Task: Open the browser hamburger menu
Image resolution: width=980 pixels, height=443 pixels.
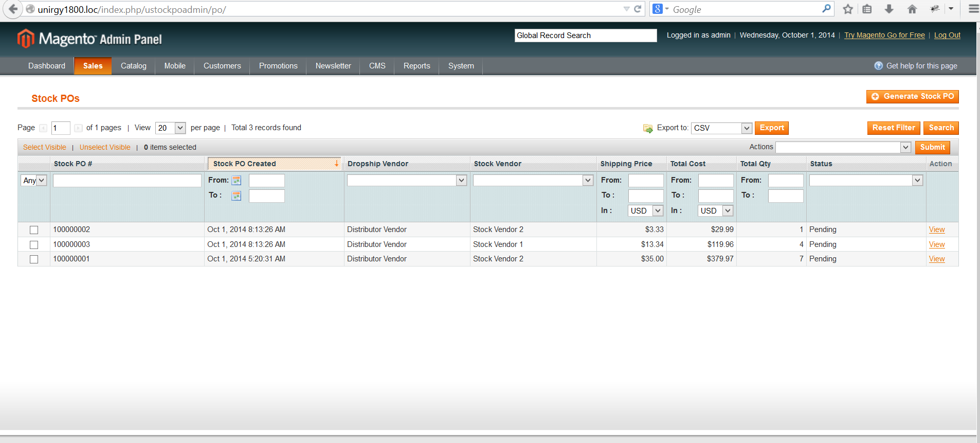Action: pyautogui.click(x=973, y=9)
